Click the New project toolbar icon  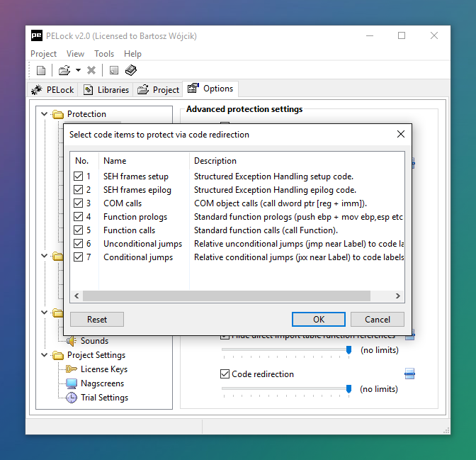point(41,70)
